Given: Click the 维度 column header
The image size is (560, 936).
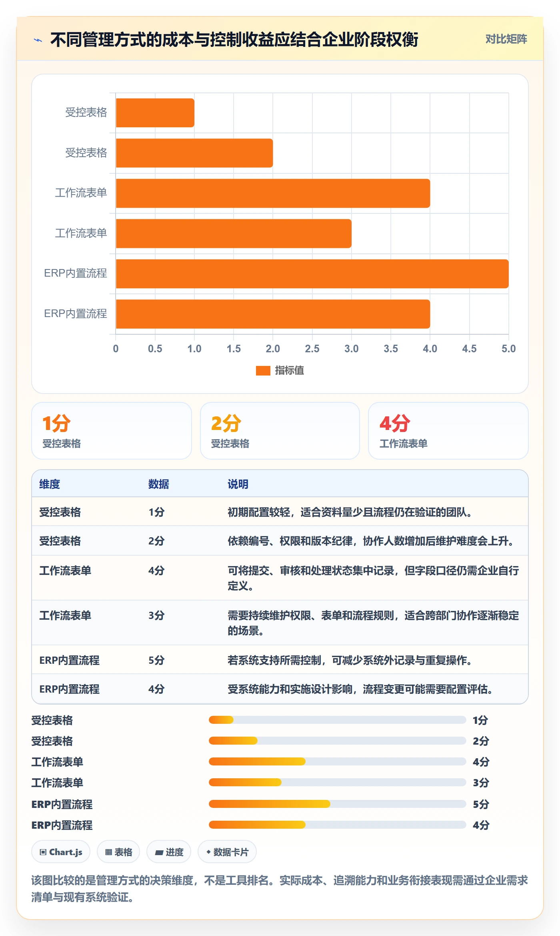Looking at the screenshot, I should tap(50, 484).
